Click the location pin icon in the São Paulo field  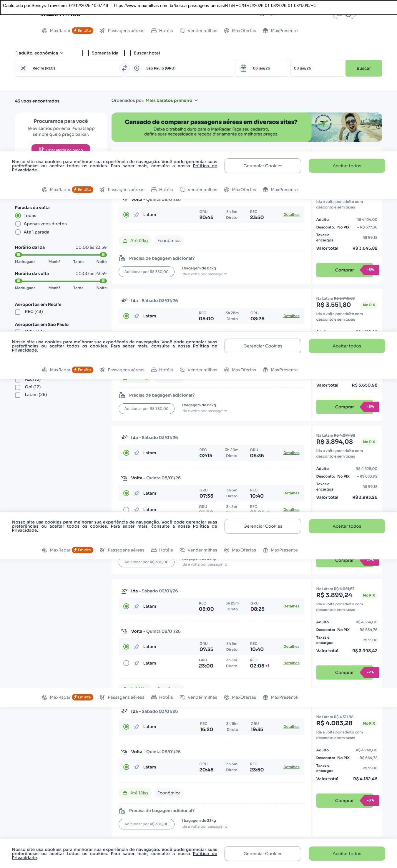[x=137, y=68]
